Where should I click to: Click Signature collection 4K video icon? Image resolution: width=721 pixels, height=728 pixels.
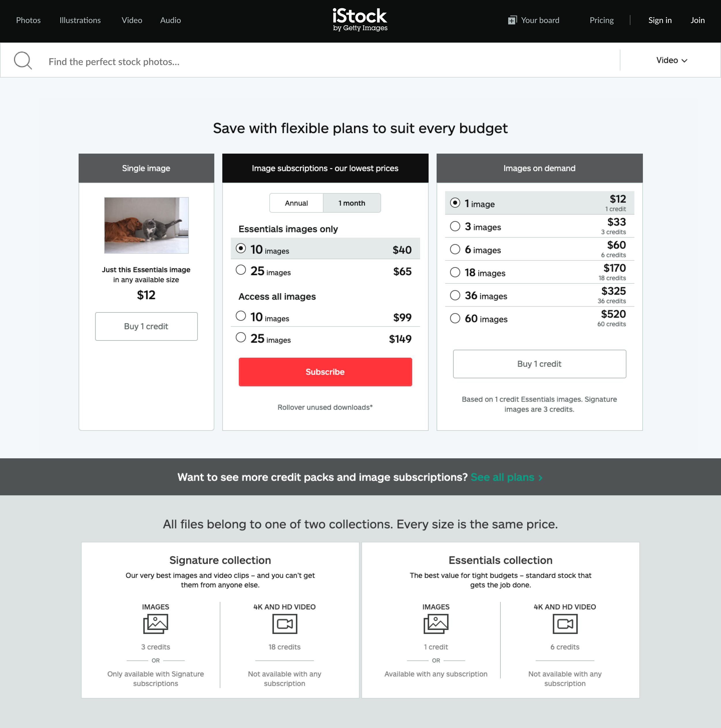tap(285, 624)
